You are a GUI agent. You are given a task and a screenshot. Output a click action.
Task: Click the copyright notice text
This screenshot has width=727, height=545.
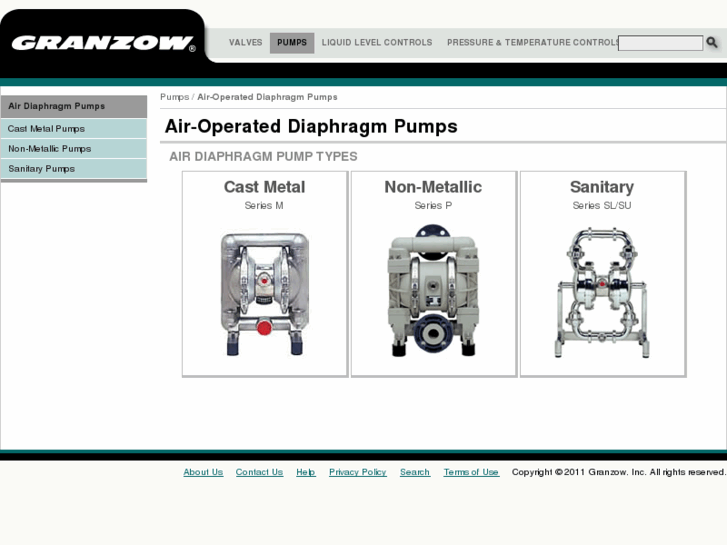[619, 472]
